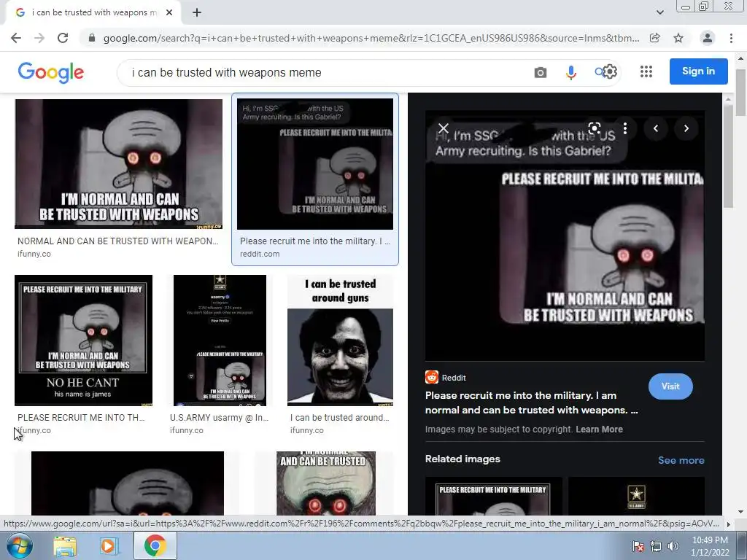Open the U.S.ARMY usarmy thumbnail

[x=220, y=341]
